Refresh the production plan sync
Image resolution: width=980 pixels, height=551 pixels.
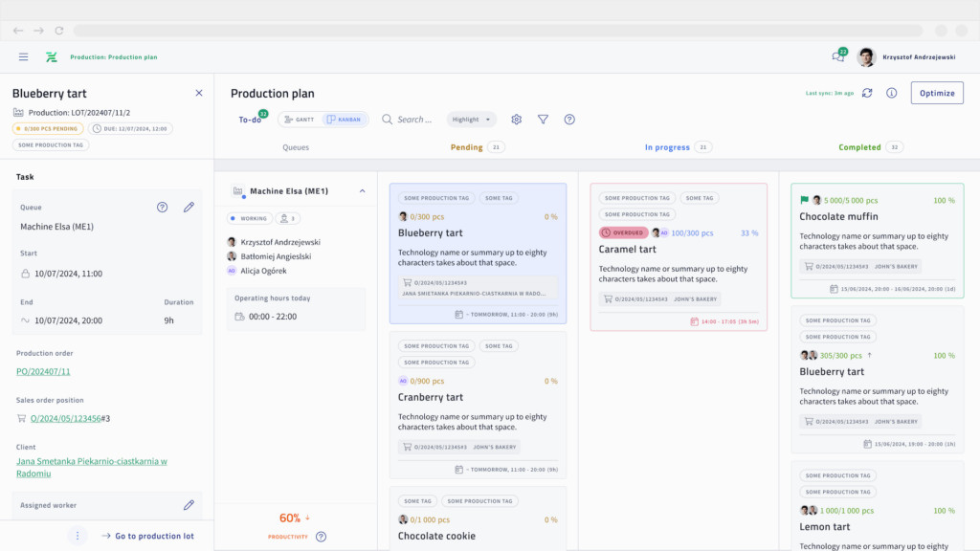[869, 93]
